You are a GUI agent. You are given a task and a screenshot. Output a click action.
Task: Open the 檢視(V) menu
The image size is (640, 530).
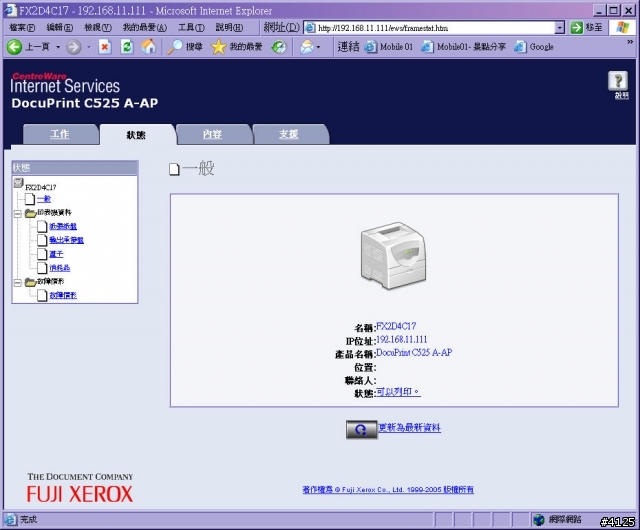click(98, 28)
